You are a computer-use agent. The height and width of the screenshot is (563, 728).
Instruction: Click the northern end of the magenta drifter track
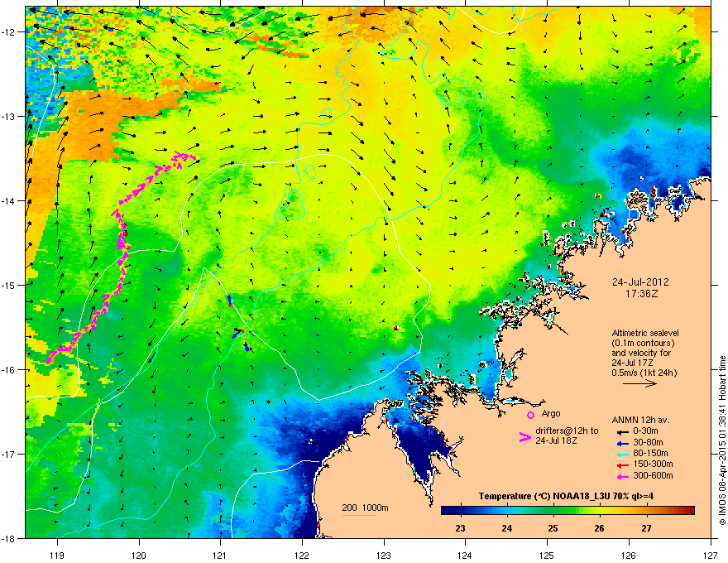tap(191, 157)
